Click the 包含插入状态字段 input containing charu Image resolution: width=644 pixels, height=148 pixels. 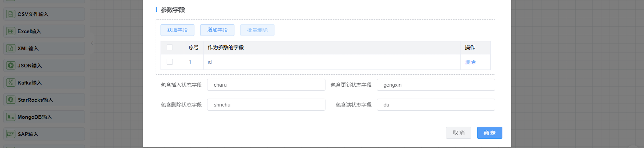[x=266, y=85]
